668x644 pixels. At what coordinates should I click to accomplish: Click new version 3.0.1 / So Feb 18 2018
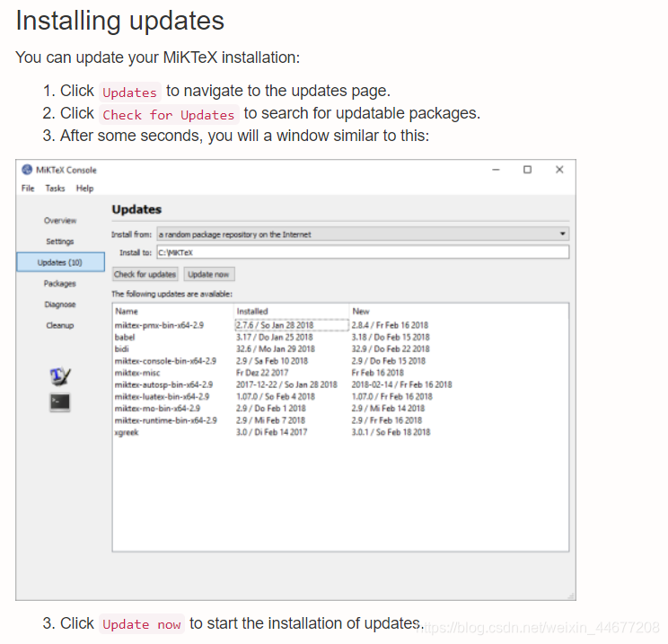pos(391,432)
